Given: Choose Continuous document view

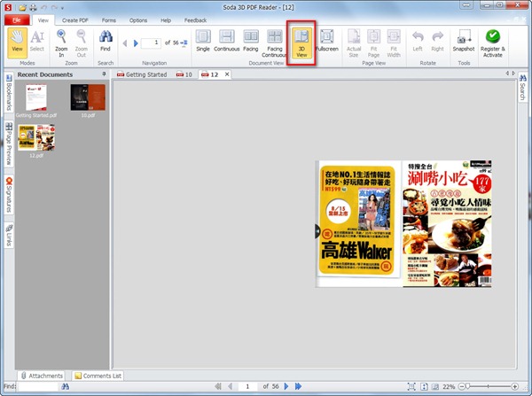Looking at the screenshot, I should point(227,42).
